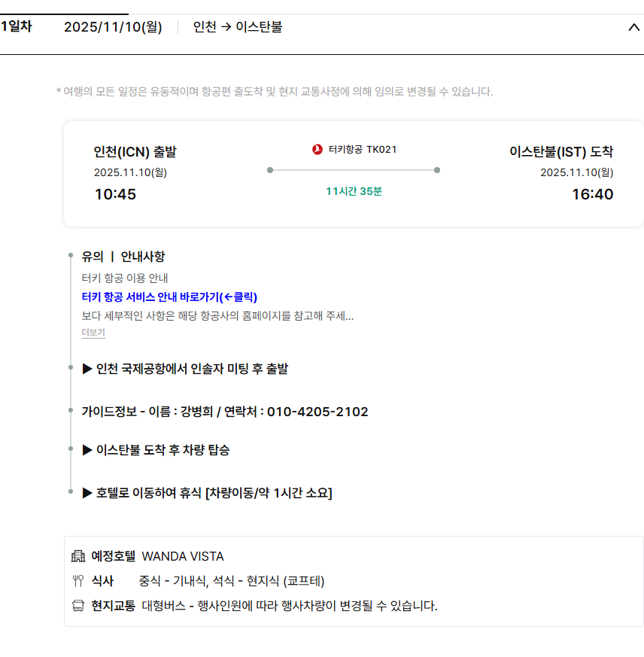644x657 pixels.
Task: Click the 인천(ICN) 출발 heading
Action: click(x=135, y=151)
